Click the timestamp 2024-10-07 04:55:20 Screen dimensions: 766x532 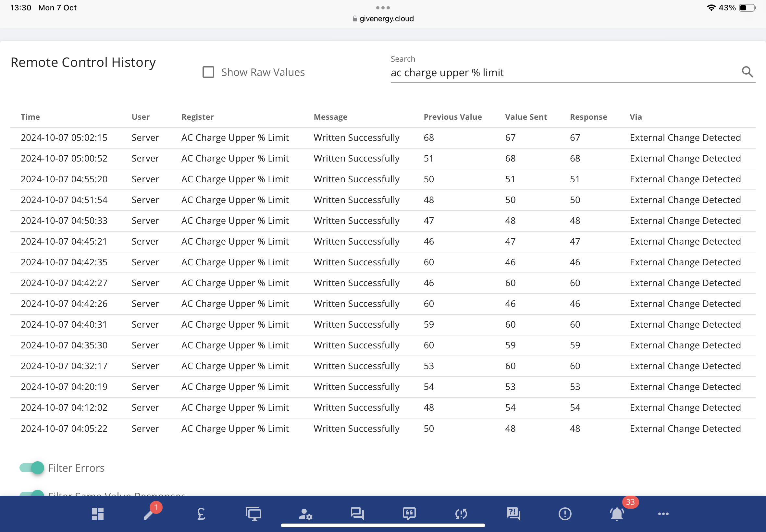64,179
